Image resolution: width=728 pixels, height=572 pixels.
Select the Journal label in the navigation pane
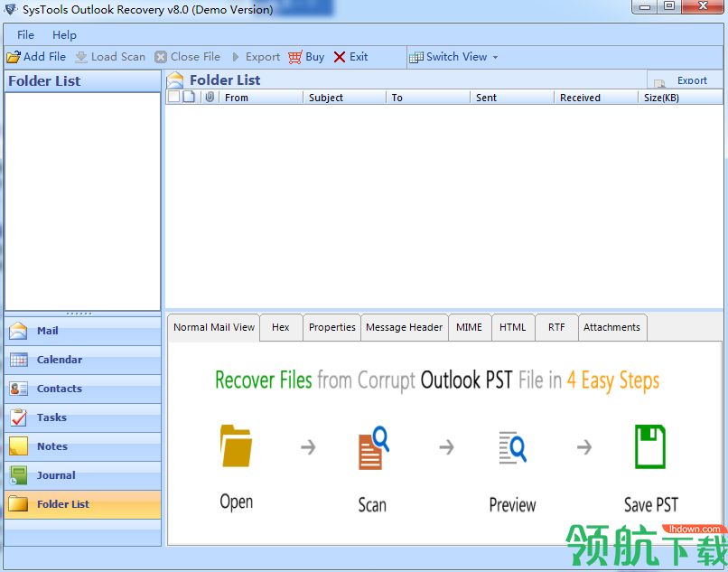(x=56, y=475)
